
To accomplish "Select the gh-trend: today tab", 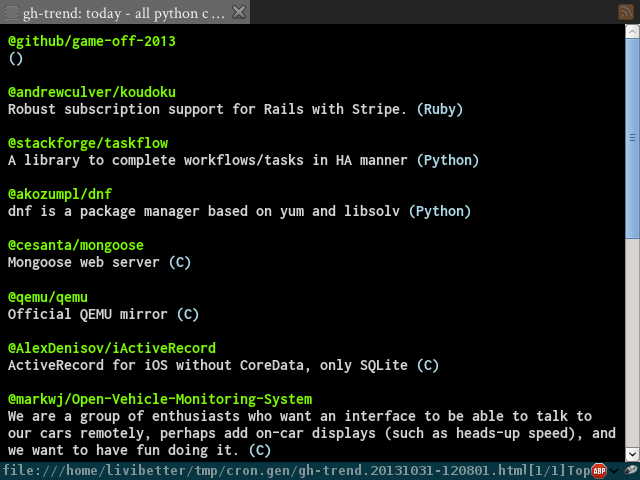I will (124, 12).
